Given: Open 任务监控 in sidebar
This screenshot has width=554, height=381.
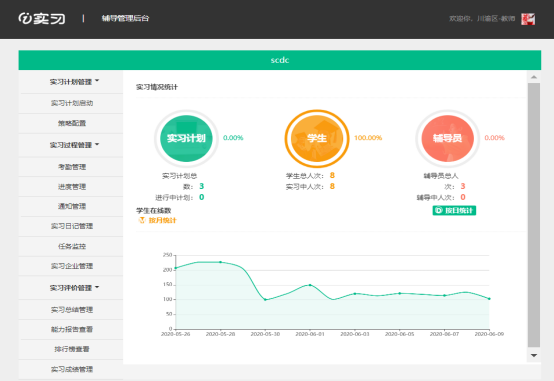Looking at the screenshot, I should pyautogui.click(x=71, y=246).
